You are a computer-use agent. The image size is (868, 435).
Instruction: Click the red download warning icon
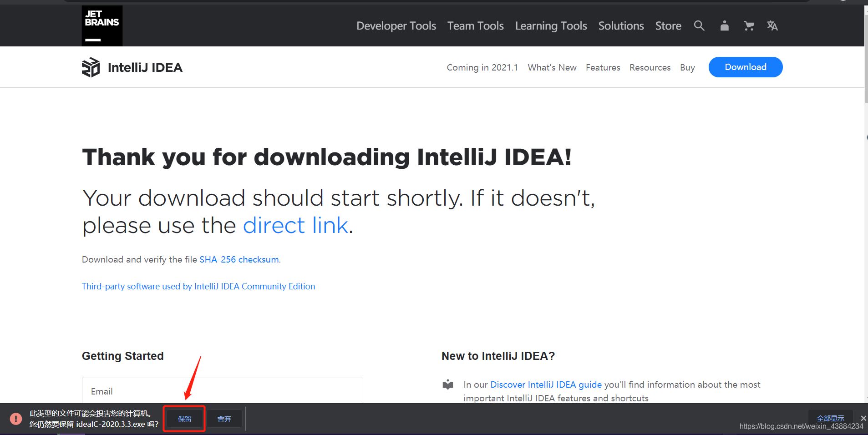point(16,419)
